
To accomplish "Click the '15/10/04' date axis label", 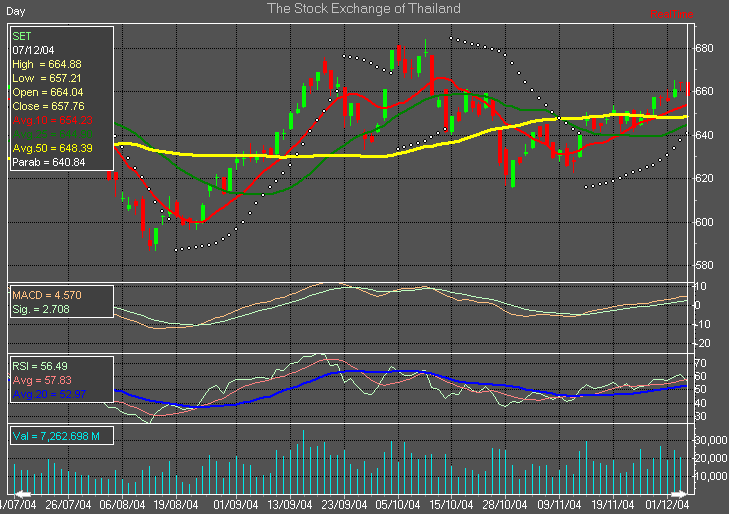I will click(x=451, y=505).
